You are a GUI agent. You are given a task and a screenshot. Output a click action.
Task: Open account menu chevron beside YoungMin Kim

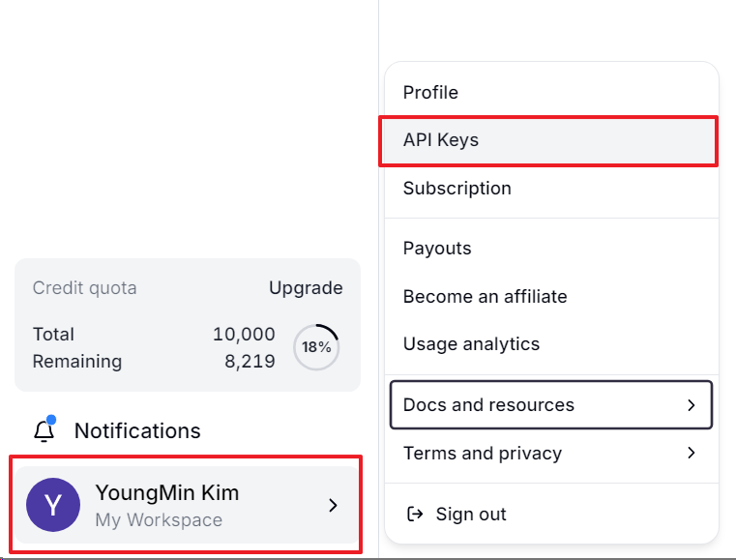point(333,505)
